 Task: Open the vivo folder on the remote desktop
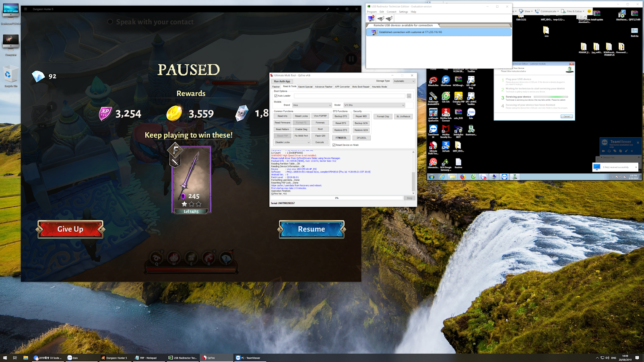pyautogui.click(x=546, y=32)
